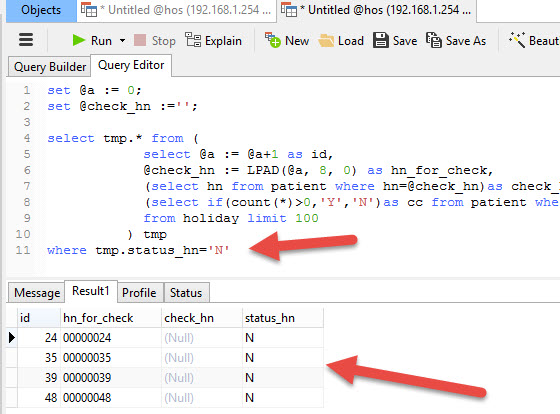Select the Result1 tab
The width and height of the screenshot is (560, 414).
[x=91, y=291]
